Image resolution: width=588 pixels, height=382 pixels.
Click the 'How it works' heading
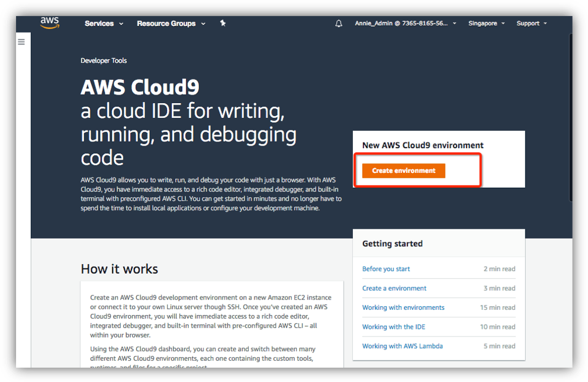pos(119,269)
